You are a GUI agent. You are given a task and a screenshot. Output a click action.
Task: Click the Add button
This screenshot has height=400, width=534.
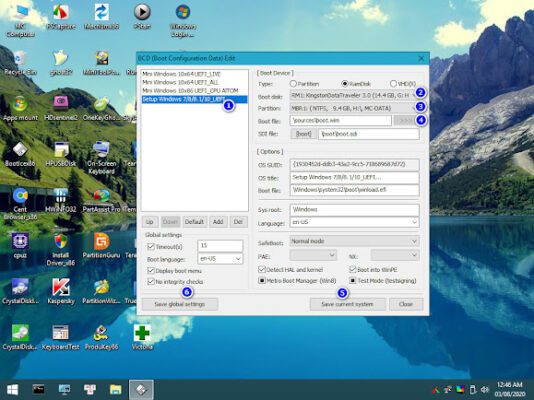click(218, 222)
